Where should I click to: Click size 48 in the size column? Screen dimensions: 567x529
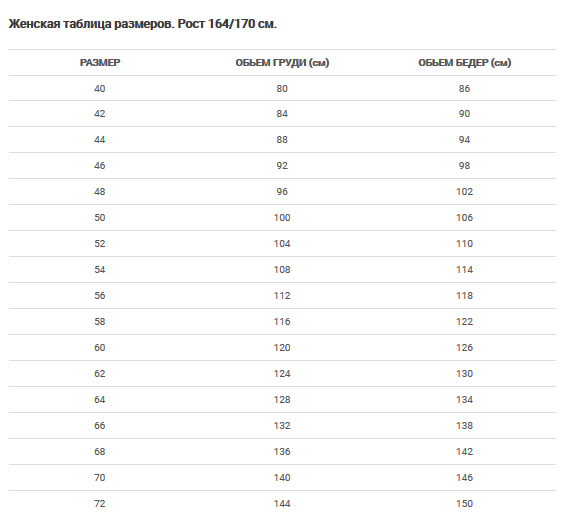100,192
